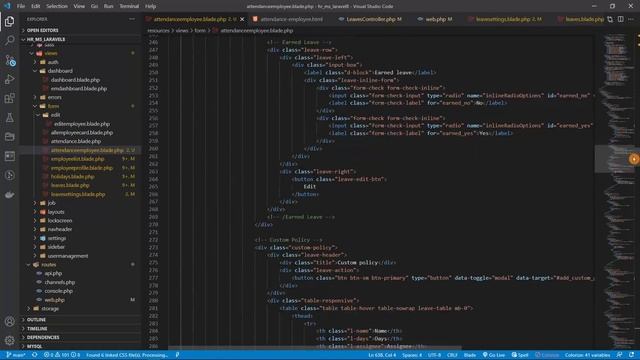Screen dimensions: 640x360
Task: Open the Selection menu
Action: coord(57,6)
